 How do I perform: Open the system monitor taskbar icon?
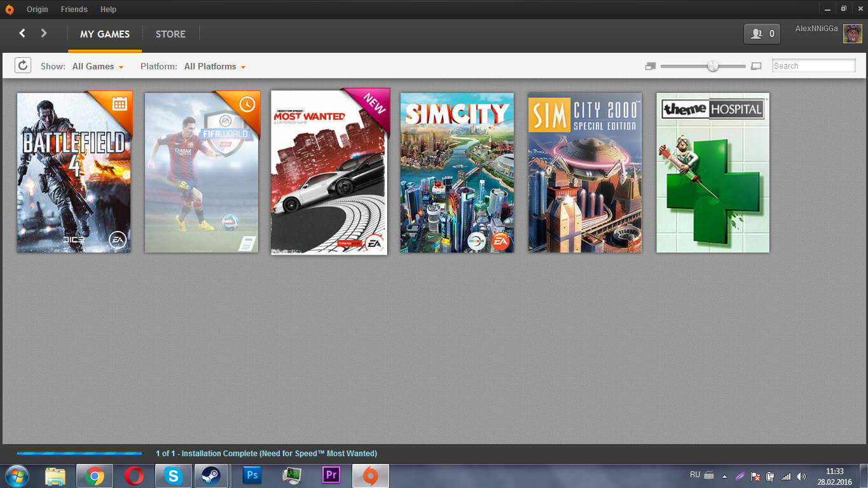(292, 475)
